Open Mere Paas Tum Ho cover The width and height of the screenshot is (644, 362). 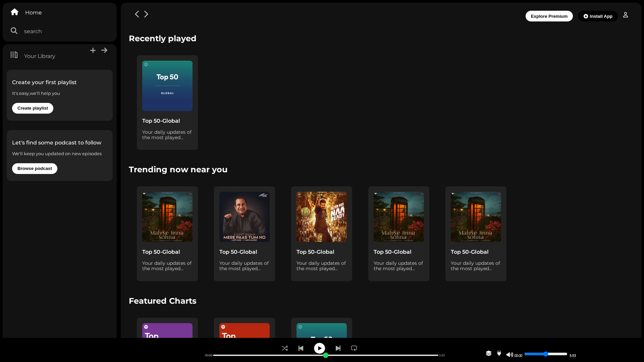pyautogui.click(x=245, y=217)
